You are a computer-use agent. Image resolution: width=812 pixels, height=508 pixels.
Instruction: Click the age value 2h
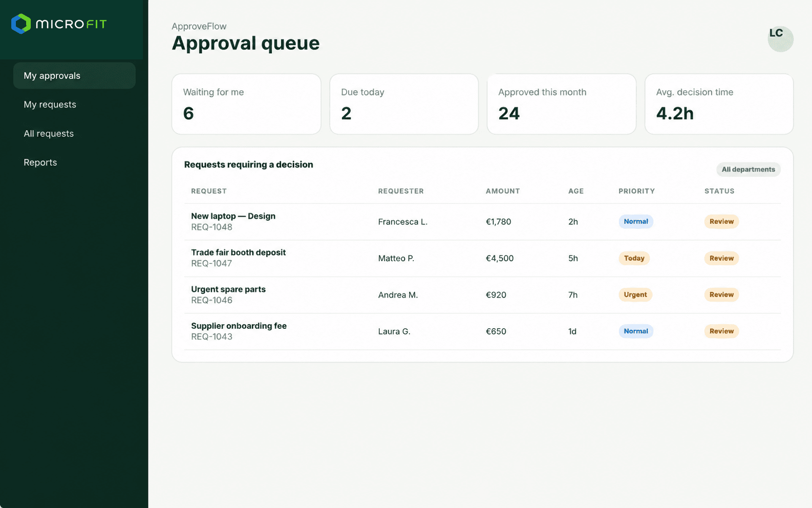tap(573, 222)
